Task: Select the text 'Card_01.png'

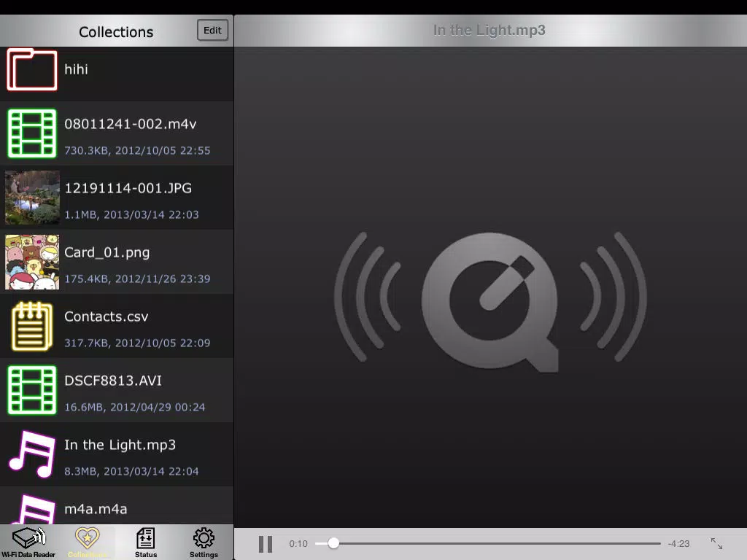Action: 107,252
